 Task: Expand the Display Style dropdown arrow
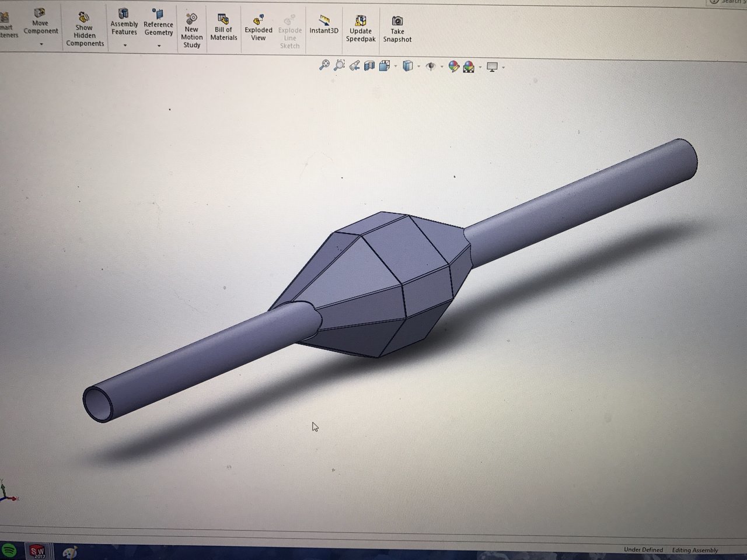418,67
